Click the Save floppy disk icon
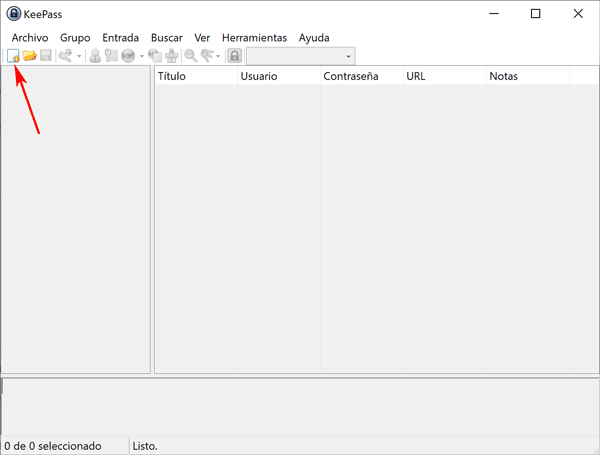The height and width of the screenshot is (455, 600). [x=46, y=56]
